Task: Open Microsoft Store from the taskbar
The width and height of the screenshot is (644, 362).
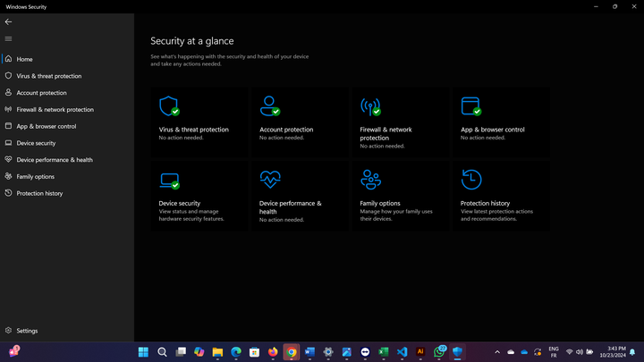Action: point(255,352)
